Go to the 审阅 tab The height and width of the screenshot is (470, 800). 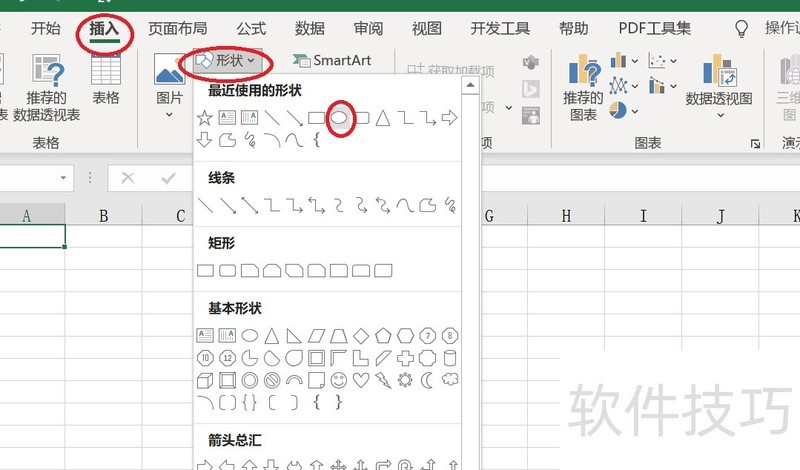point(368,28)
